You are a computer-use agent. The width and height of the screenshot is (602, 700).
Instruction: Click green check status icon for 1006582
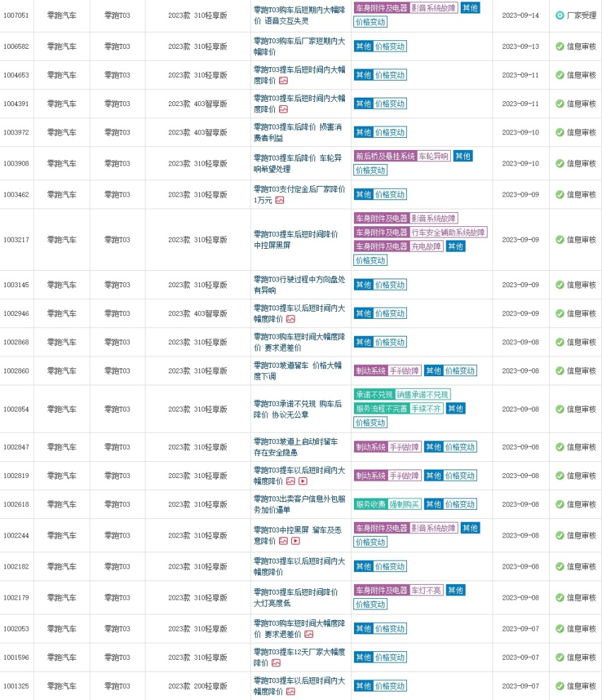click(560, 47)
